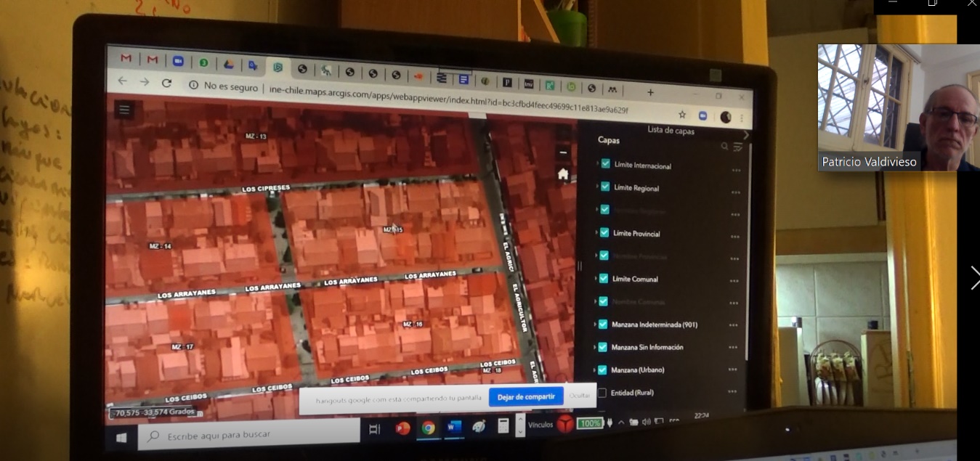980x461 pixels.
Task: Show hidden system tray icons
Action: coord(620,422)
